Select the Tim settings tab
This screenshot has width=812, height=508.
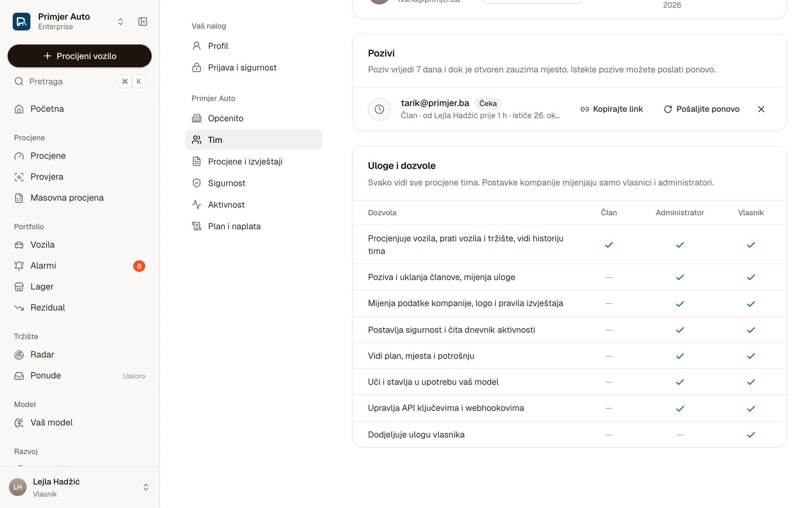coord(254,140)
